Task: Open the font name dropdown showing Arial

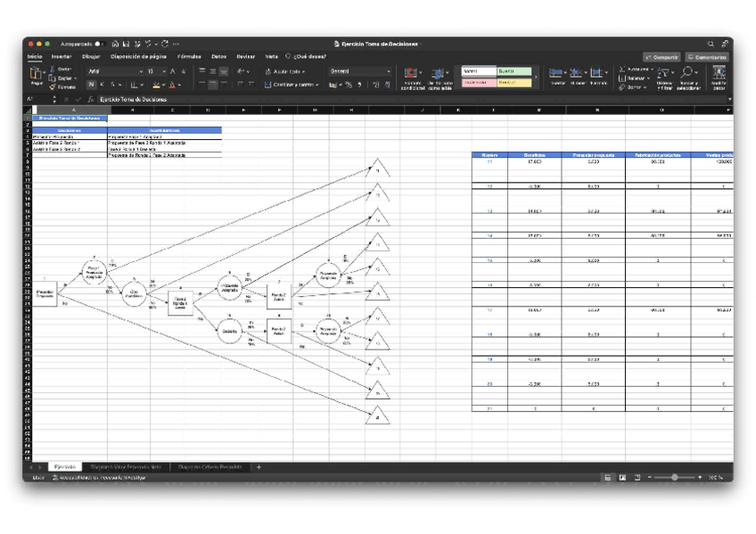Action: (x=114, y=71)
